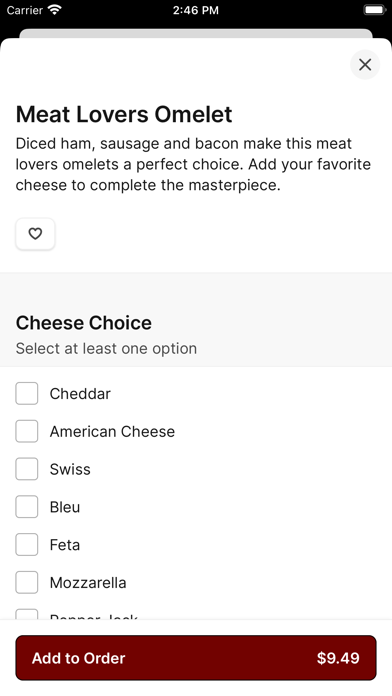Tap the 'Select at least one option' hint
Screen dimensions: 392x696
(x=106, y=348)
